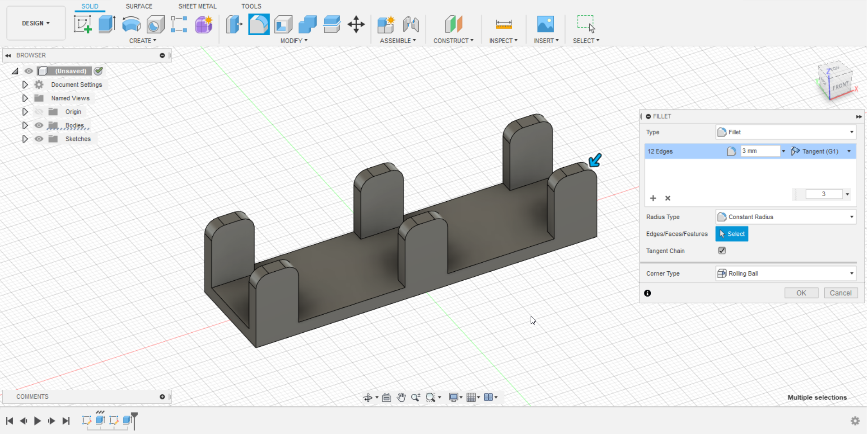Click OK to confirm the fillet

801,293
